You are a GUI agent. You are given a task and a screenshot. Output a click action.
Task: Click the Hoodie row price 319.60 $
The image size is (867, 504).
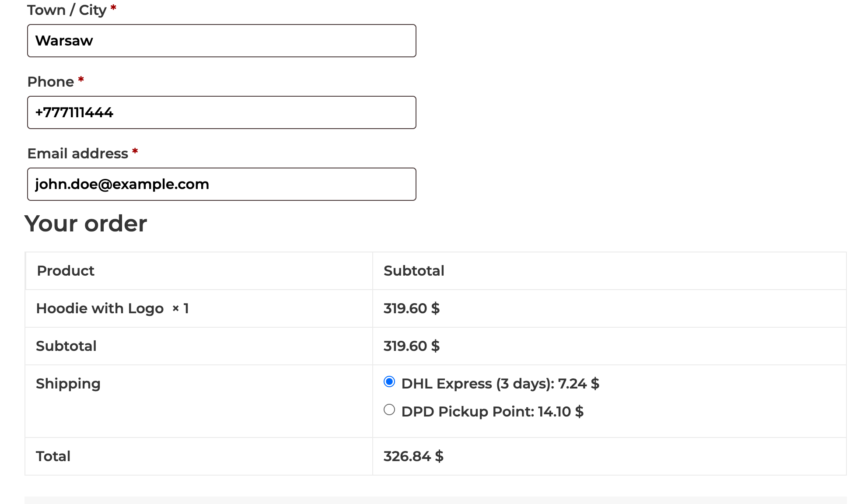(x=411, y=308)
